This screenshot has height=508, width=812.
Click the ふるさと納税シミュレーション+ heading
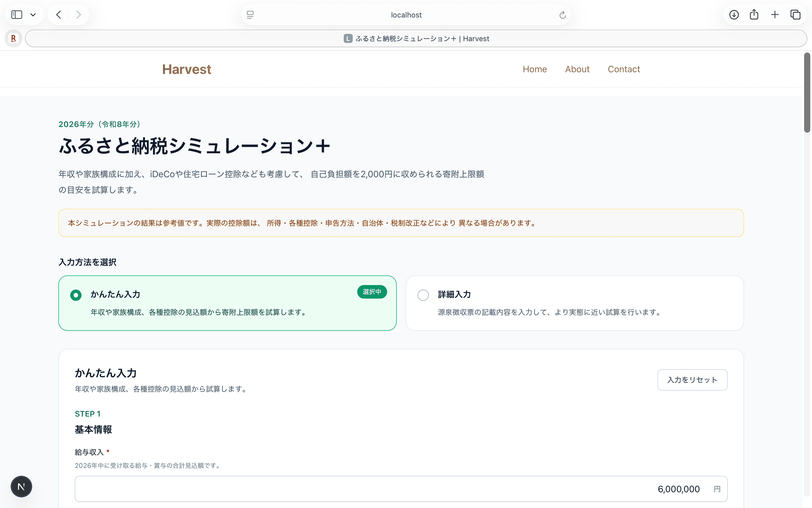(x=195, y=146)
